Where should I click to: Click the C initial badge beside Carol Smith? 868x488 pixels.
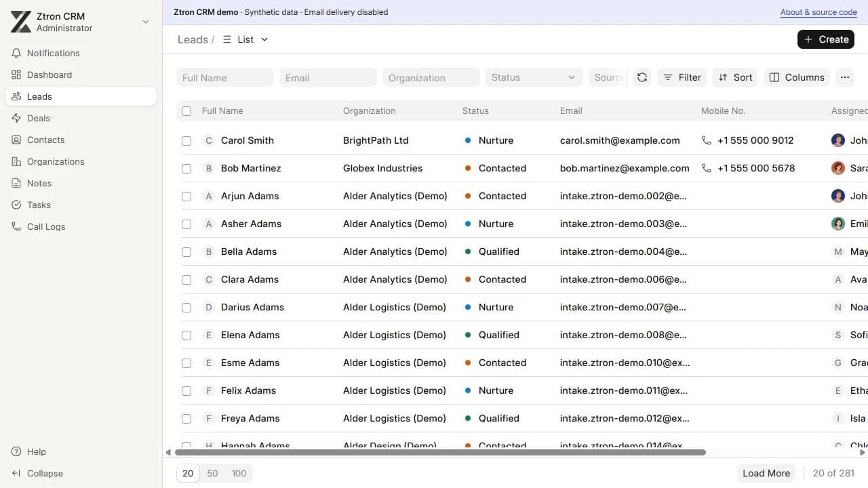(209, 140)
